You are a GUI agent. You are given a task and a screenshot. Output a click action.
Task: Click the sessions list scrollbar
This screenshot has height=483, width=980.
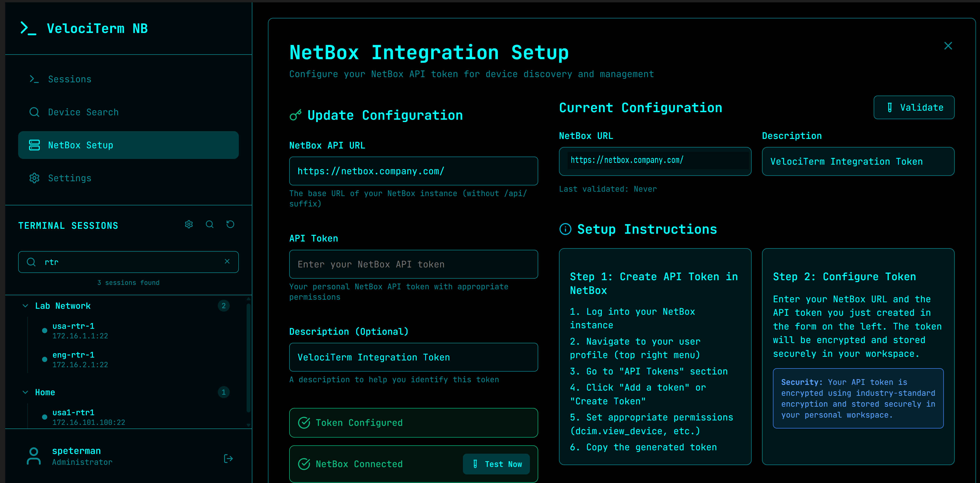(x=248, y=358)
